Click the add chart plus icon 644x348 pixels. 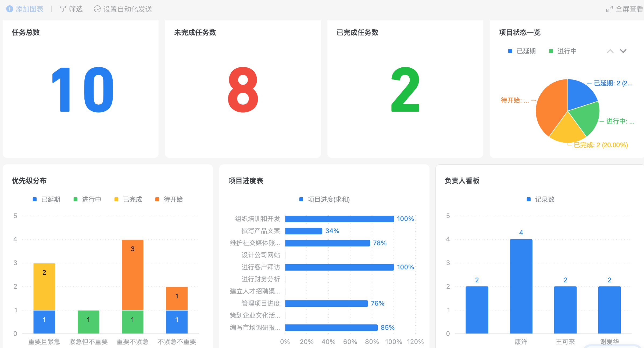[9, 9]
